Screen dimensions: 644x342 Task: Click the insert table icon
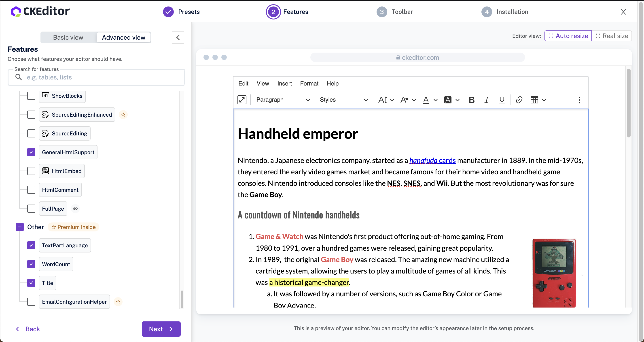tap(534, 100)
